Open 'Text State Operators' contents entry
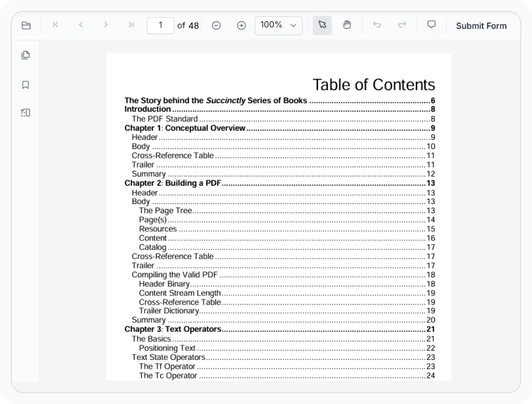Image resolution: width=532 pixels, height=404 pixels. point(284,357)
